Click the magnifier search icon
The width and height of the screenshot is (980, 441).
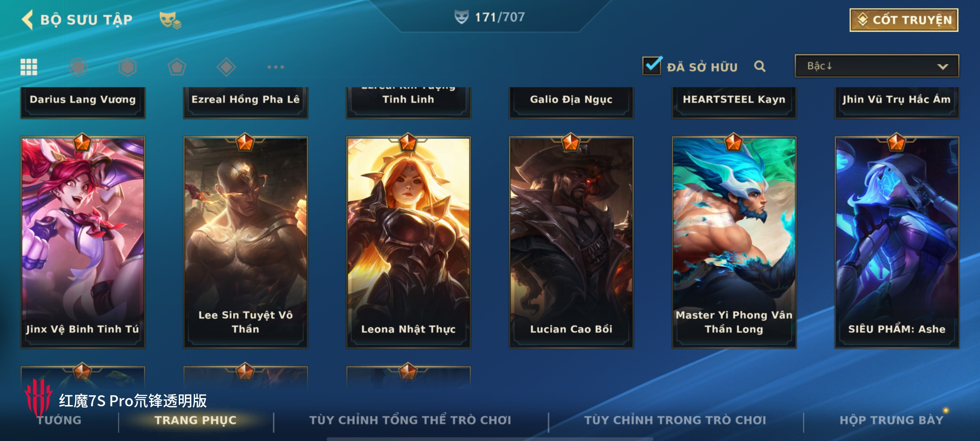pos(759,66)
